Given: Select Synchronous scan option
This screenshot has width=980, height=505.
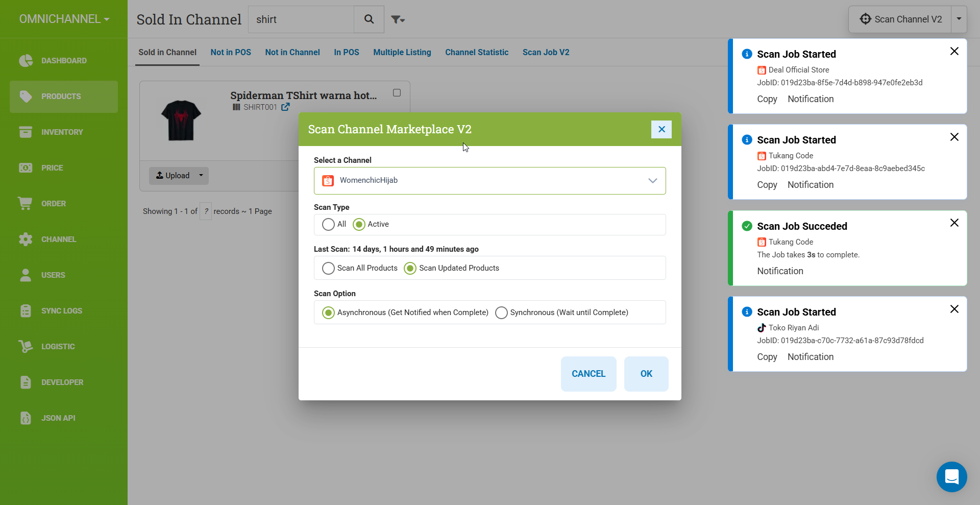Looking at the screenshot, I should [501, 312].
